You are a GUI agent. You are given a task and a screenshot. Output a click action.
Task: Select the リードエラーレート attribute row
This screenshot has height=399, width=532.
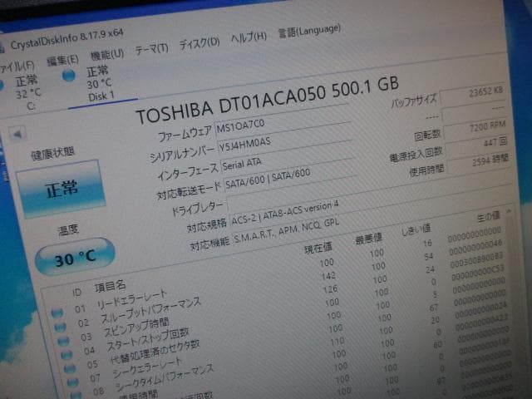(277, 272)
